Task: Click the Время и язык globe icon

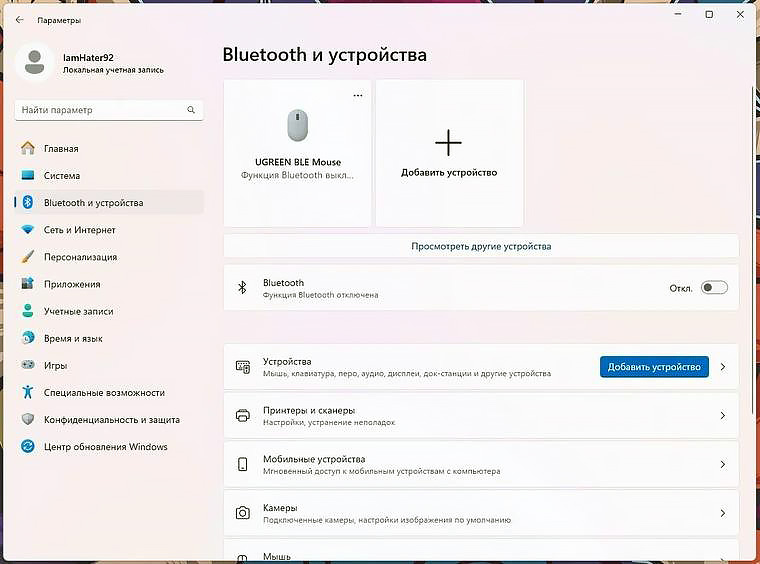Action: (28, 338)
